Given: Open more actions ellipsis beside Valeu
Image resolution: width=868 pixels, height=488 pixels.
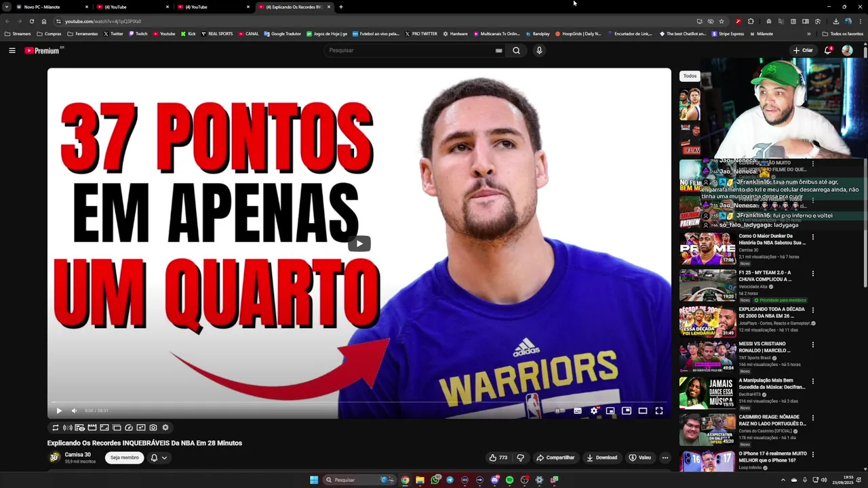Looking at the screenshot, I should 665,457.
